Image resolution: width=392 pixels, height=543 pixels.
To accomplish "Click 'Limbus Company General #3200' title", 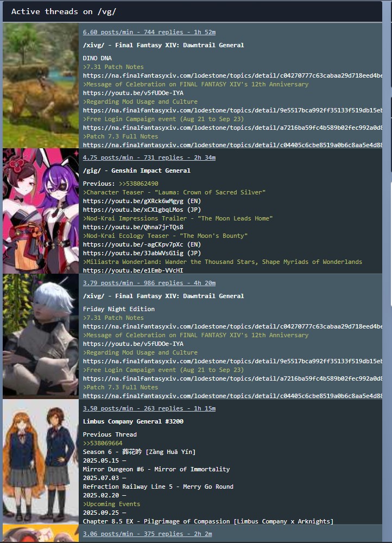I will coord(134,421).
